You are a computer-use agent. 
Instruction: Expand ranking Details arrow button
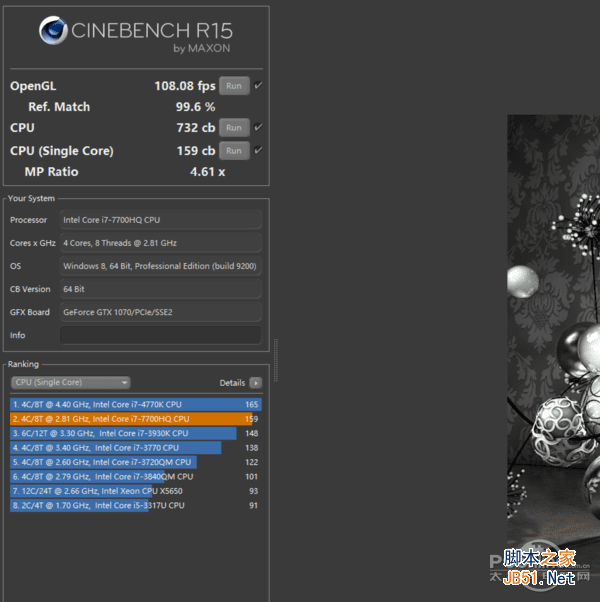tap(256, 383)
